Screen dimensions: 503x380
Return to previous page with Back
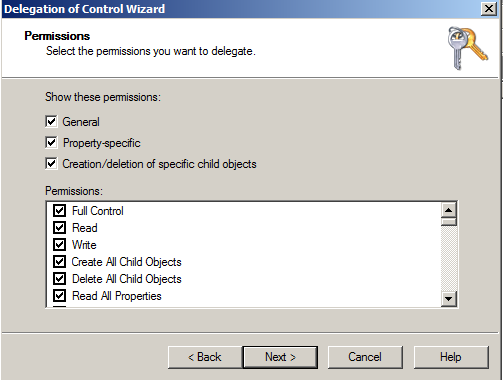click(x=205, y=357)
